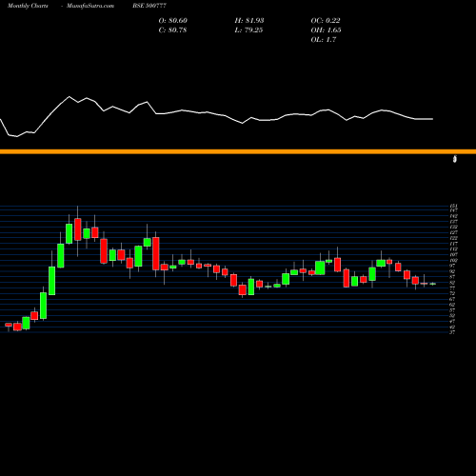476x476 pixels.
Task: Open the MunafaSutra.com label
Action: click(90, 6)
